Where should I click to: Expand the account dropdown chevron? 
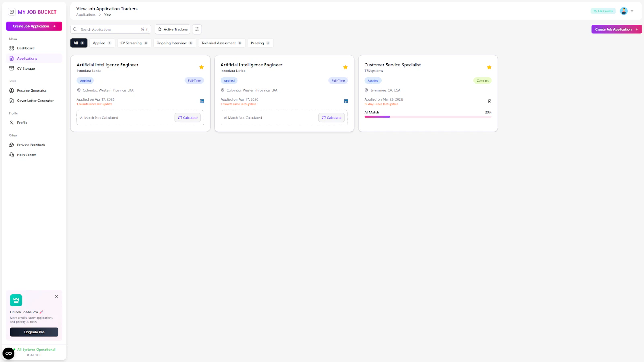pos(632,11)
